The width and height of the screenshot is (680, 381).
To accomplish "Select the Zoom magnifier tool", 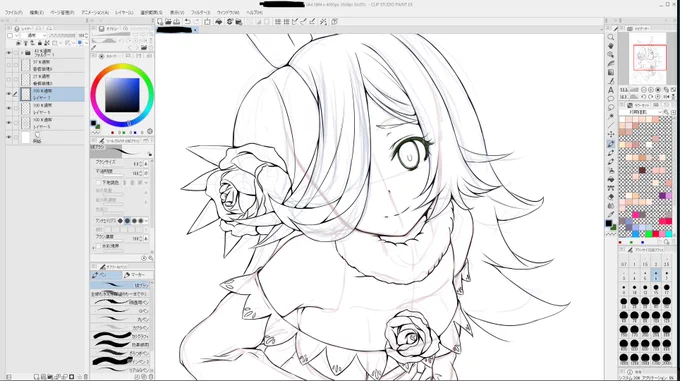I will tap(611, 37).
